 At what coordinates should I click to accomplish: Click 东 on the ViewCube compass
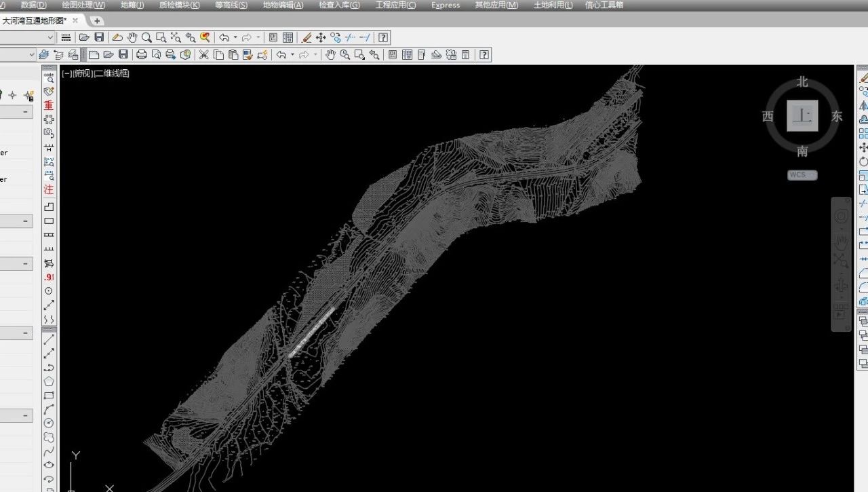[x=837, y=116]
